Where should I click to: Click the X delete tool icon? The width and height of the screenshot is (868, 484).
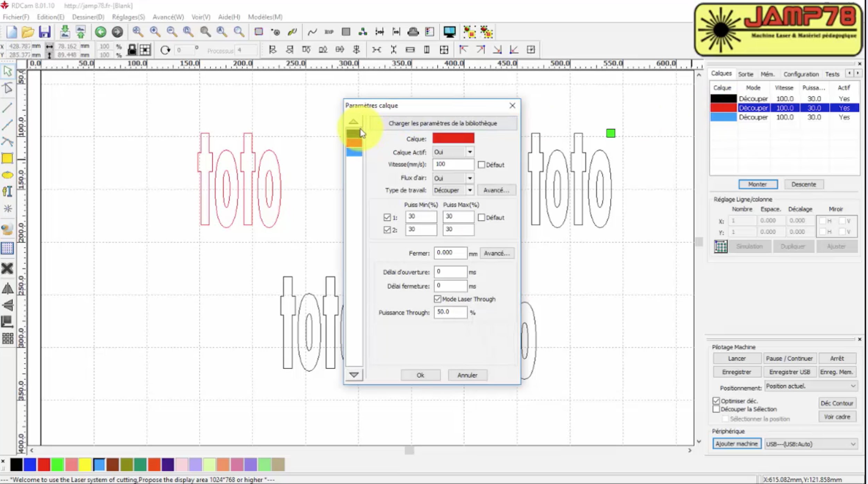(7, 268)
